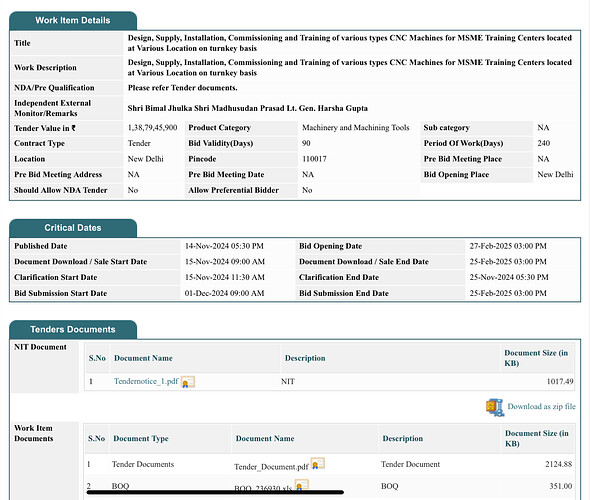Click Document Download Sale Start Date value 15-Nov-2024 09:00 AM
This screenshot has width=590, height=500.
pos(225,261)
